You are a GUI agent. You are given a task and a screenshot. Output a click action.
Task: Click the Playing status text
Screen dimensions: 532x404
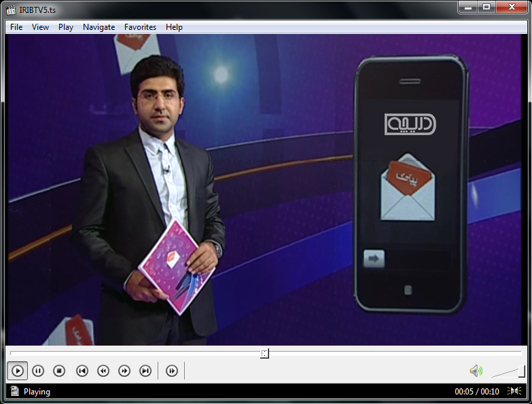tap(37, 392)
